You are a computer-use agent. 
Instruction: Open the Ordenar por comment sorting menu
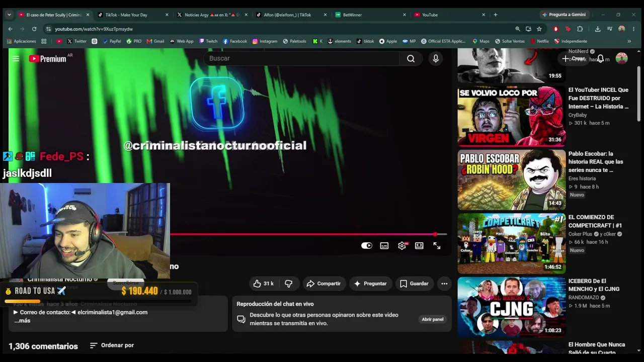pyautogui.click(x=112, y=345)
